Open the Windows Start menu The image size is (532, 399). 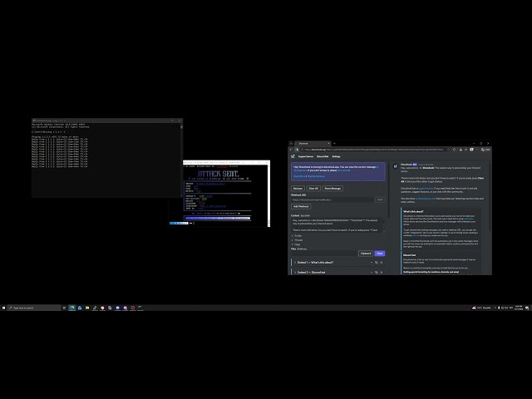[x=3, y=308]
